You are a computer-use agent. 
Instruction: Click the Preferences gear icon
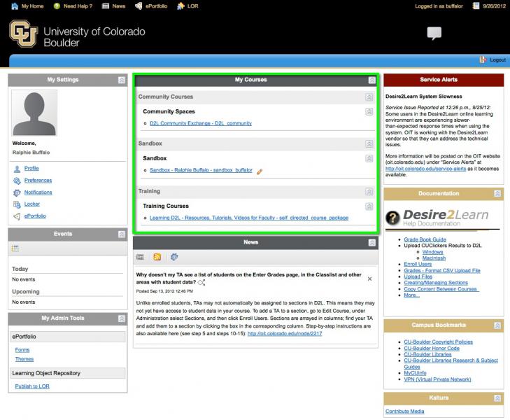17,181
